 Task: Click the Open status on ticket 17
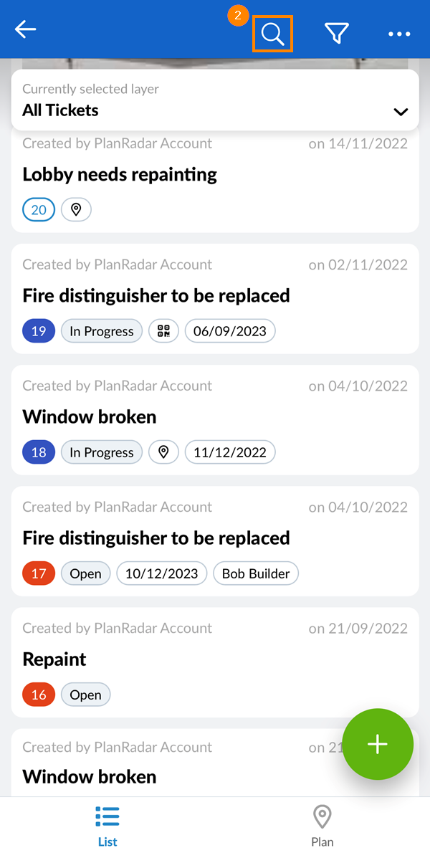[x=85, y=573]
